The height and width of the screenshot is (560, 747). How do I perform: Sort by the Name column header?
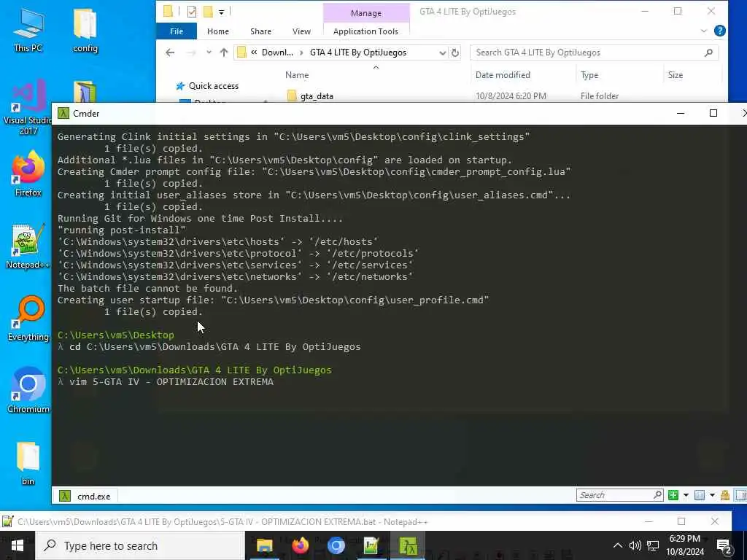coord(297,75)
